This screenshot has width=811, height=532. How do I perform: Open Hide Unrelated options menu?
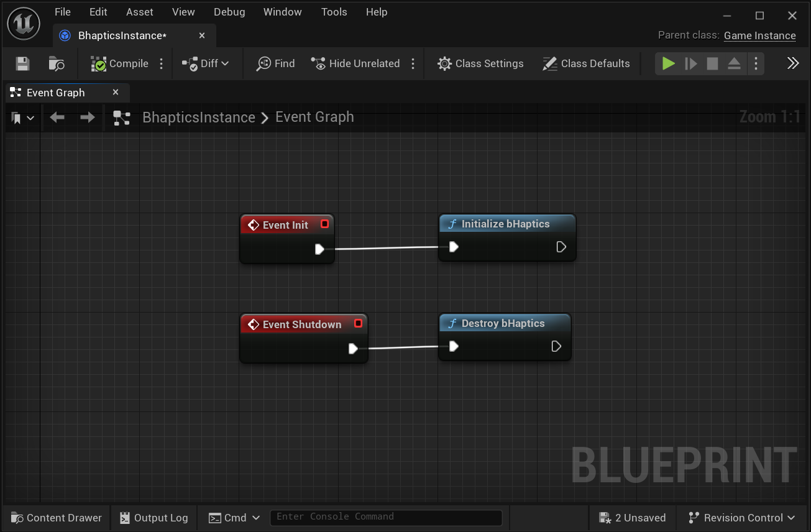coord(413,63)
